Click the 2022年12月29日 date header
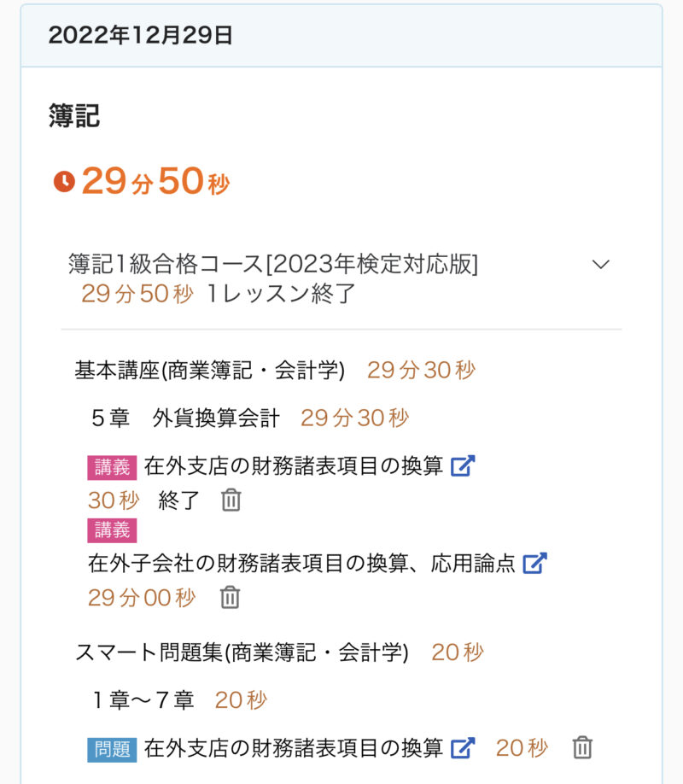Screen dimensions: 683x784 (x=141, y=36)
